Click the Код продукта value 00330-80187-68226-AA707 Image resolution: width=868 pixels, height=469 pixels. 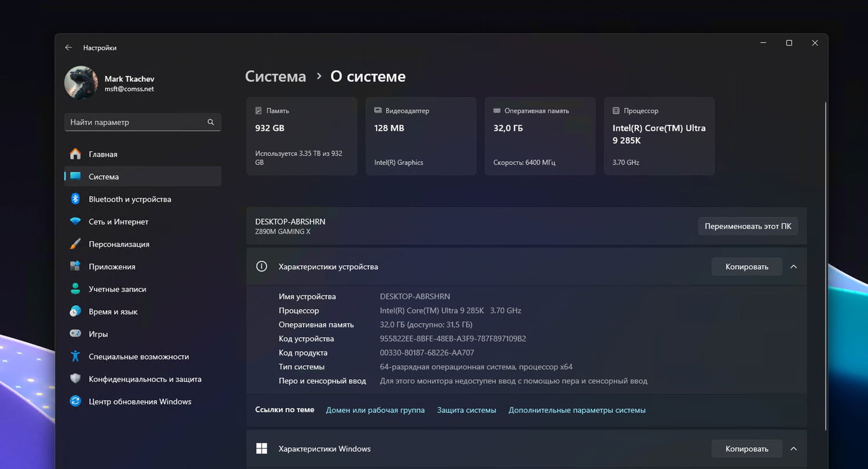(426, 353)
